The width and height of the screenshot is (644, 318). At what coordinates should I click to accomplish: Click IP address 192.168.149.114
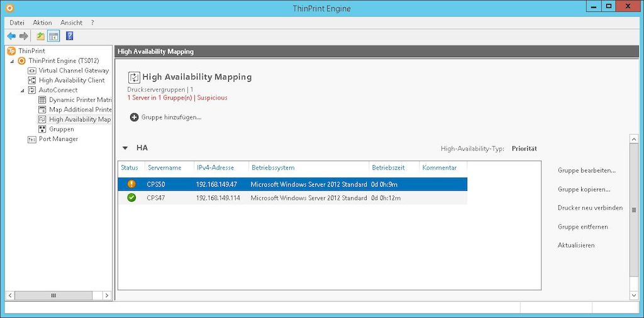click(x=217, y=198)
